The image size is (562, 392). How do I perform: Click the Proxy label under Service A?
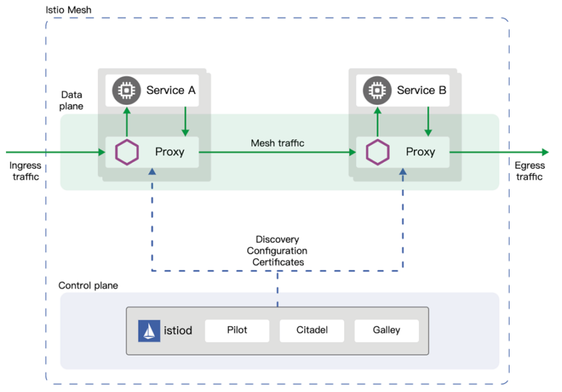[170, 152]
